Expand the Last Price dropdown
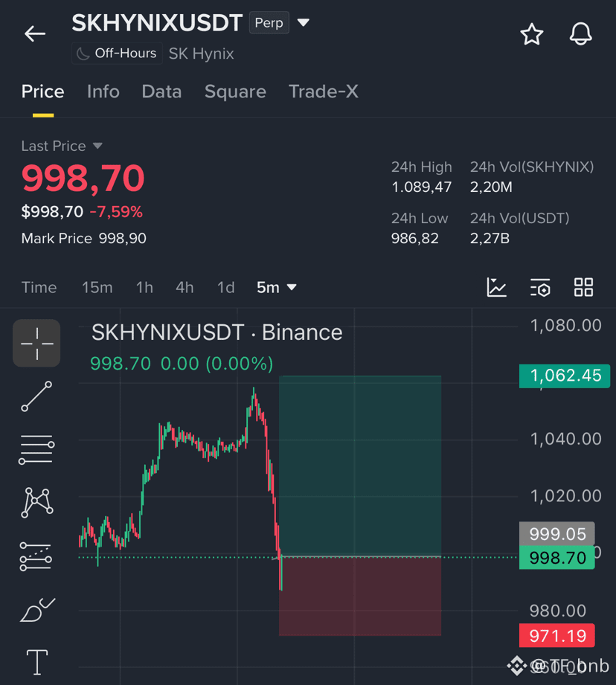Viewport: 616px width, 685px height. (x=62, y=146)
